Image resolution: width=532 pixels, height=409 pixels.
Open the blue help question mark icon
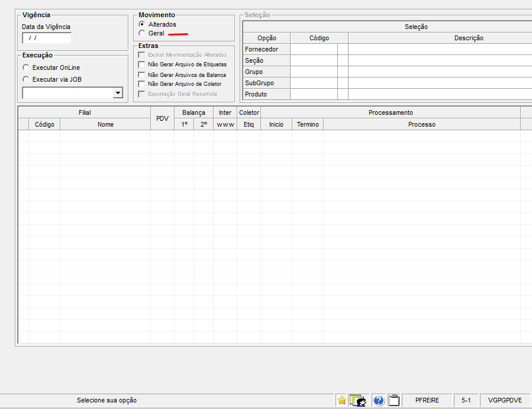click(x=379, y=401)
